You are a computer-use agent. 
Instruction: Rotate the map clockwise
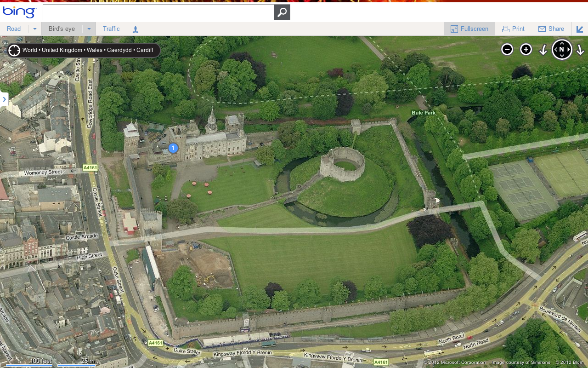click(580, 49)
